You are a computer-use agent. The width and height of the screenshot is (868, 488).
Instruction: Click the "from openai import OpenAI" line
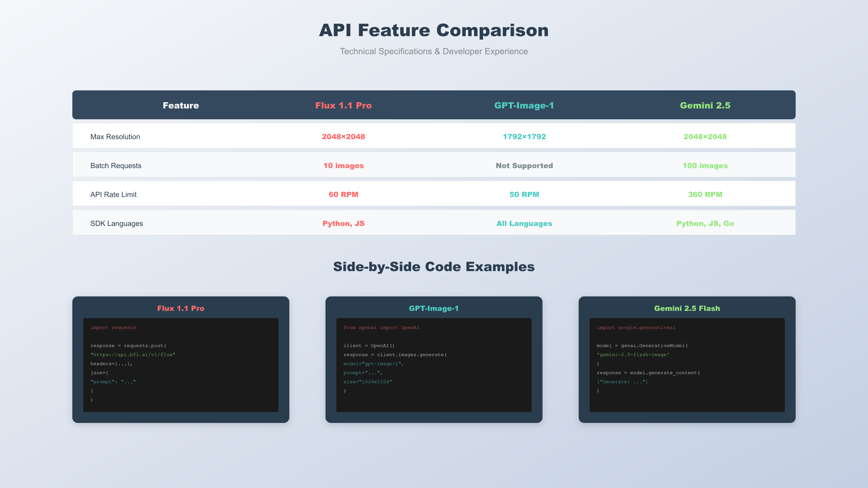tap(381, 328)
